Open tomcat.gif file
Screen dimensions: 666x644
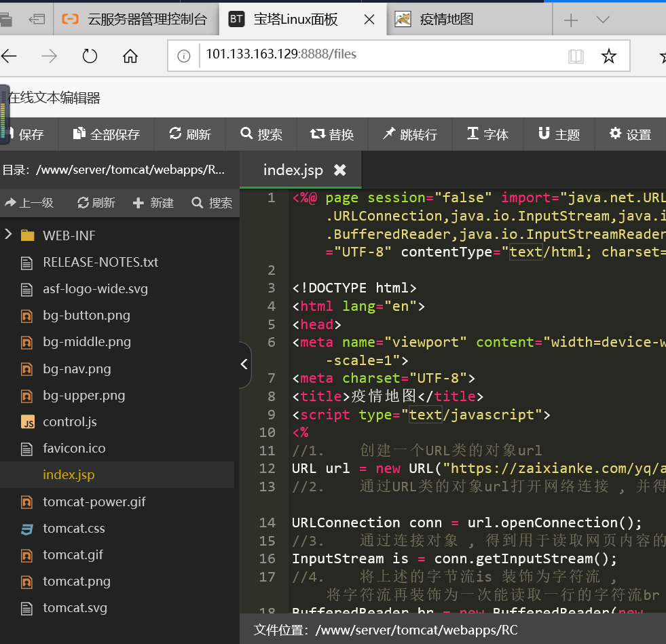pos(73,555)
